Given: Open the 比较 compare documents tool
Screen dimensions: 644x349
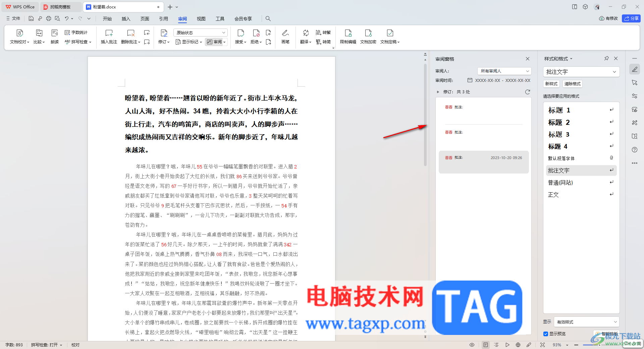Looking at the screenshot, I should (x=39, y=37).
